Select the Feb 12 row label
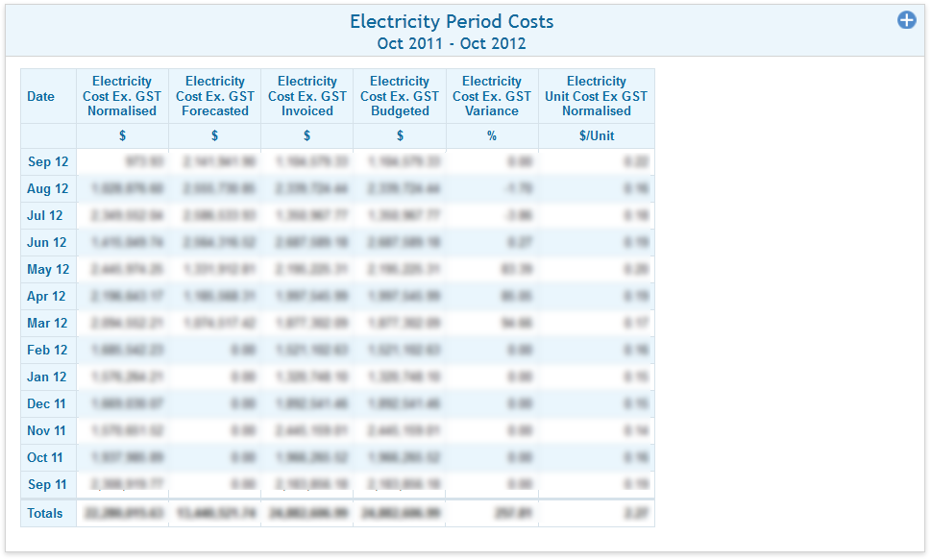 (x=47, y=350)
